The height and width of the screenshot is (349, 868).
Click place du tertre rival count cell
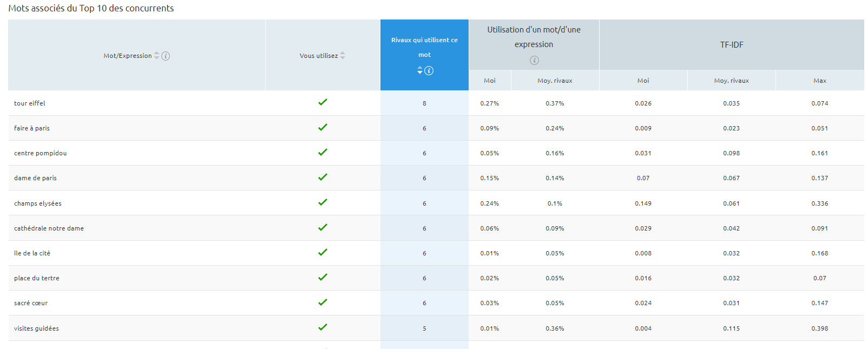[424, 278]
